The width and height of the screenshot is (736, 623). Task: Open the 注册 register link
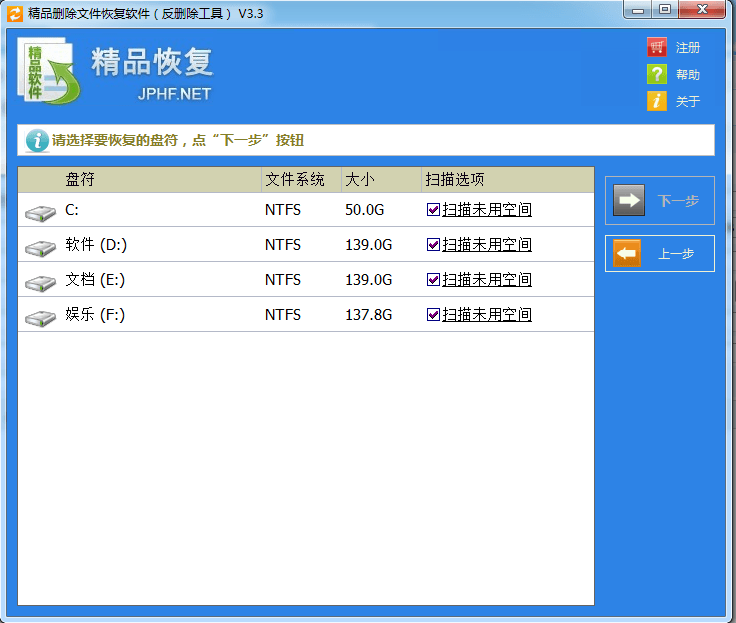(687, 48)
